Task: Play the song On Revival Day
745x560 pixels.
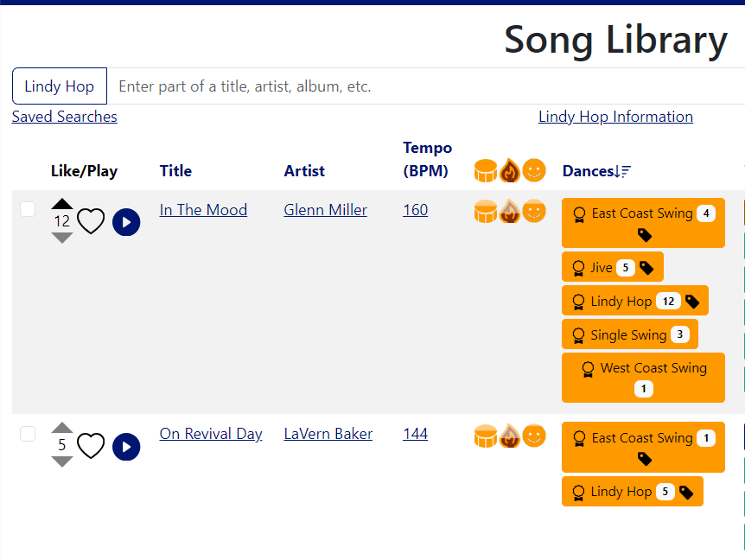Action: [x=126, y=447]
